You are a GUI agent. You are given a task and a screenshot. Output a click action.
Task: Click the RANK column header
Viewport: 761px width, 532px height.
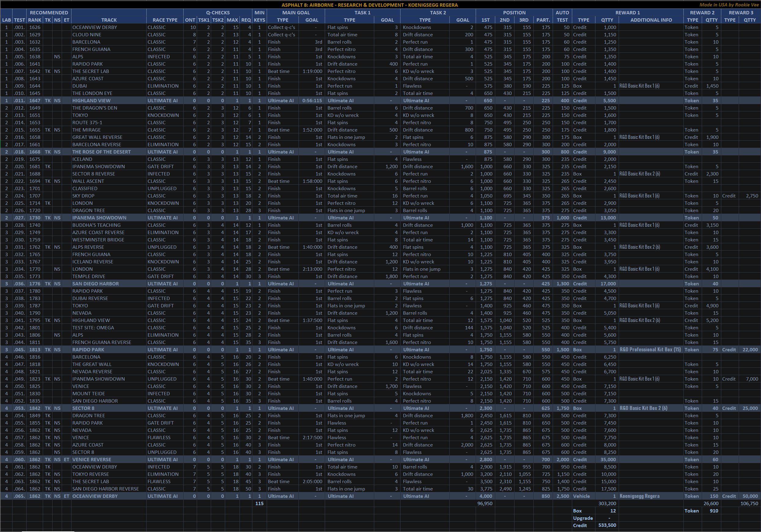35,20
